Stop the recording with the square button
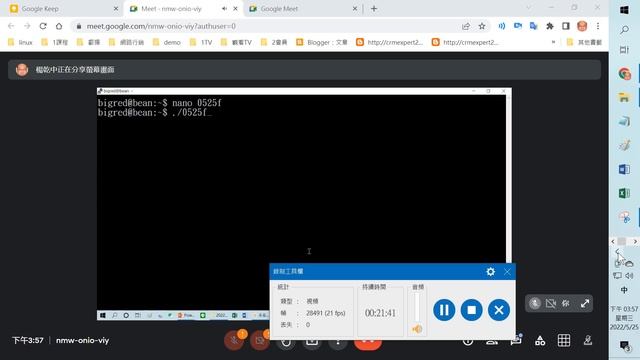This screenshot has width=640, height=360. coord(471,310)
